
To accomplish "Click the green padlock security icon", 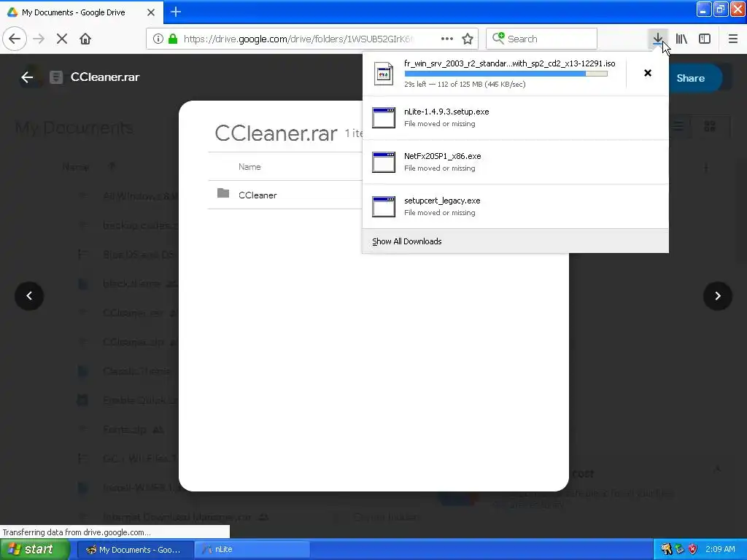I will [x=173, y=39].
